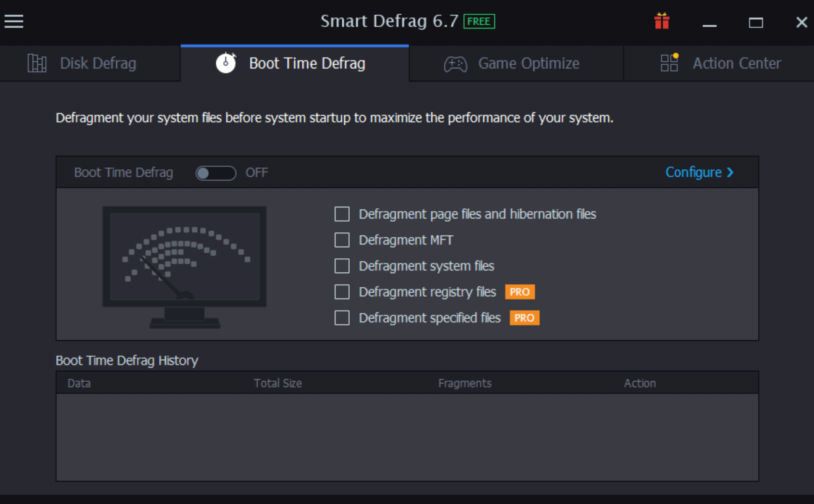814x504 pixels.
Task: Click the gift promotion icon
Action: tap(661, 21)
